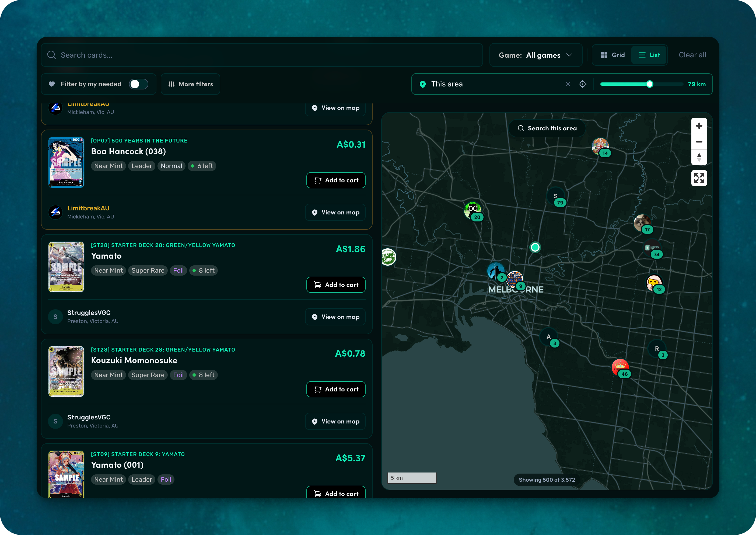Open the Boa Hancock card thumbnail
This screenshot has width=756, height=535.
(66, 162)
